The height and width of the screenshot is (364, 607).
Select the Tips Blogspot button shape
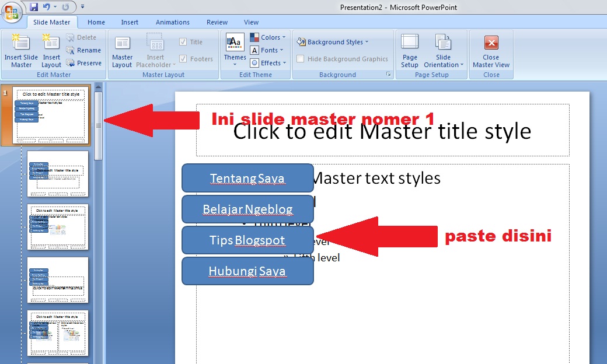[247, 240]
